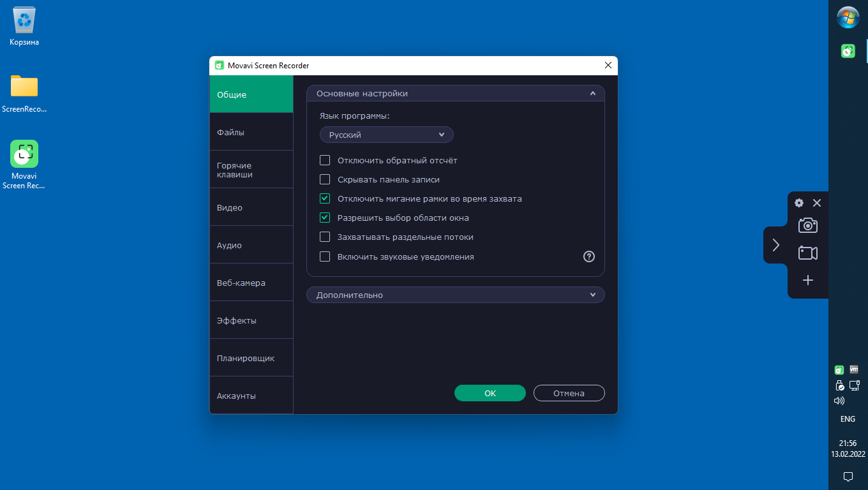Switch the ENG input language indicator
The width and height of the screenshot is (868, 490).
(x=848, y=419)
